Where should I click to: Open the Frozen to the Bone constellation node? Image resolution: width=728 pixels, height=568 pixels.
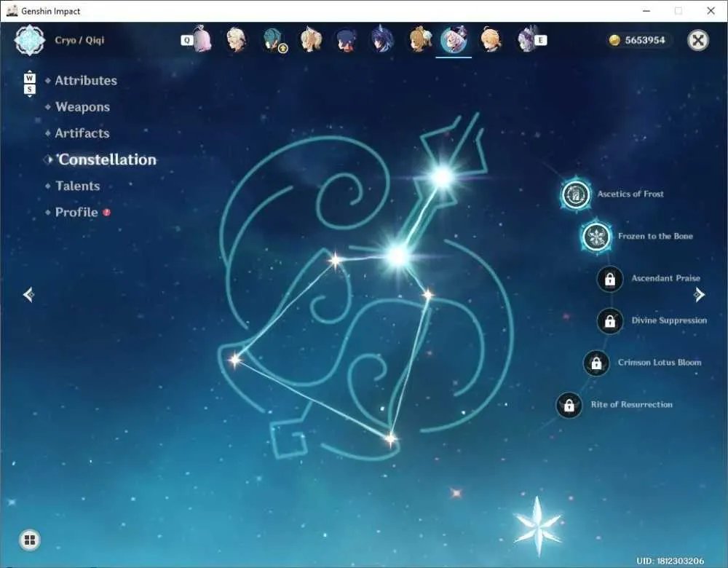click(x=596, y=237)
